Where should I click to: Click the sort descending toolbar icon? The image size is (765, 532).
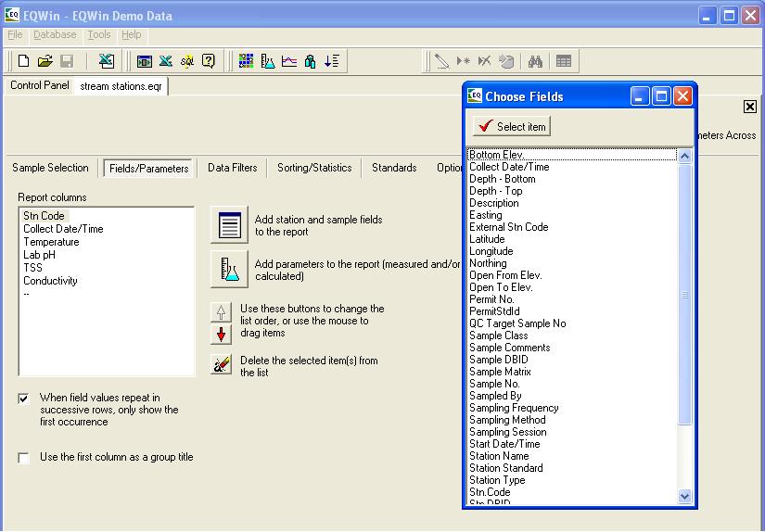coord(332,61)
